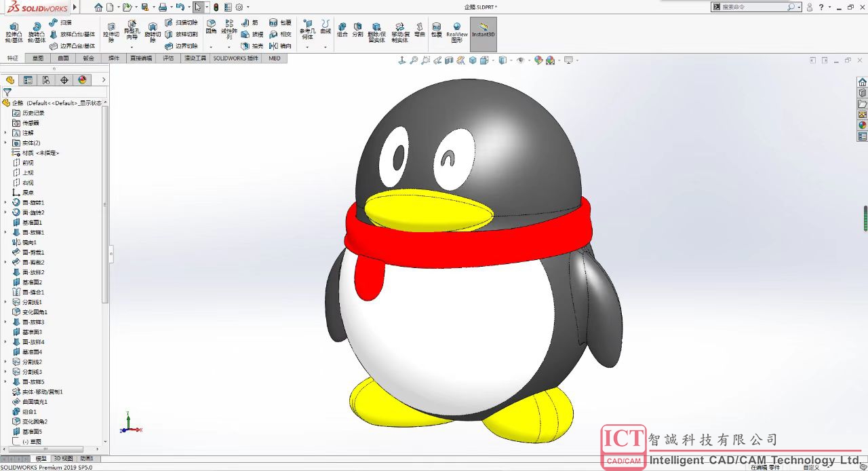Select the Revolved Cut tool (旋转切除)
This screenshot has width=868, height=471.
[x=153, y=32]
